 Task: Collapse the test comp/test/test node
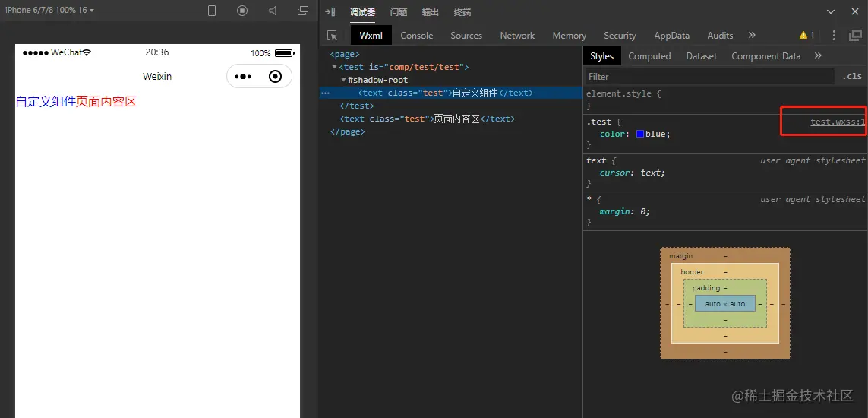tap(335, 67)
